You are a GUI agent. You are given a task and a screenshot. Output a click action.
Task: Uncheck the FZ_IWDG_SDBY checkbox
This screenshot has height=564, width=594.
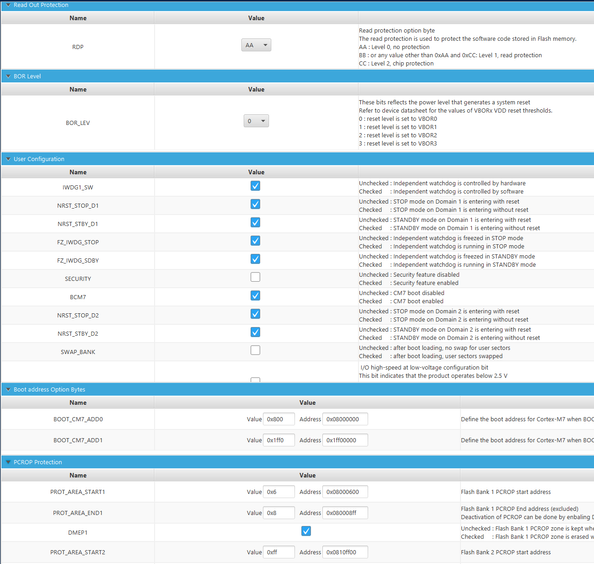pyautogui.click(x=255, y=259)
